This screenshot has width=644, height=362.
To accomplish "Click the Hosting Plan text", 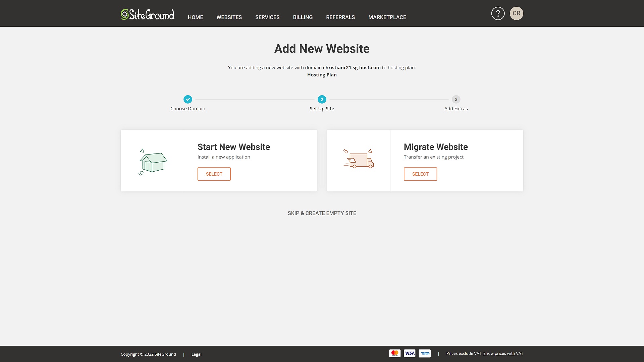I will pos(322,75).
